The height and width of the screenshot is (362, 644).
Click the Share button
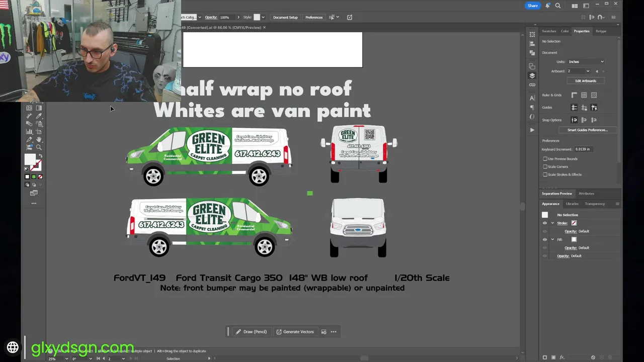533,6
